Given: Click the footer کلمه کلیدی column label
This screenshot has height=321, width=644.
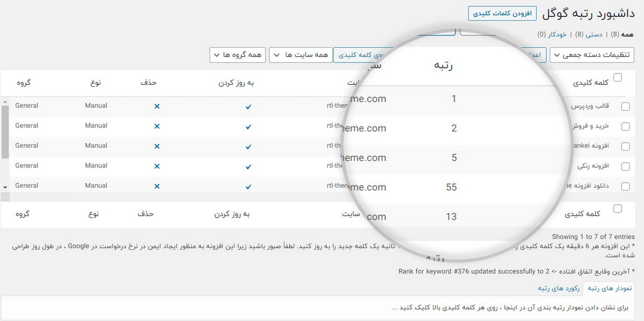Looking at the screenshot, I should click(583, 214).
